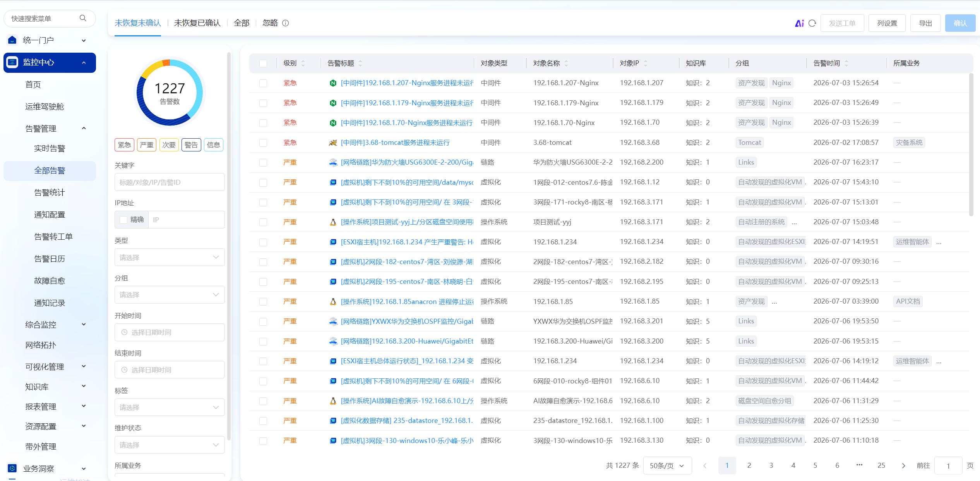Click the 监控中心 monitor icon
The height and width of the screenshot is (481, 980).
point(12,62)
